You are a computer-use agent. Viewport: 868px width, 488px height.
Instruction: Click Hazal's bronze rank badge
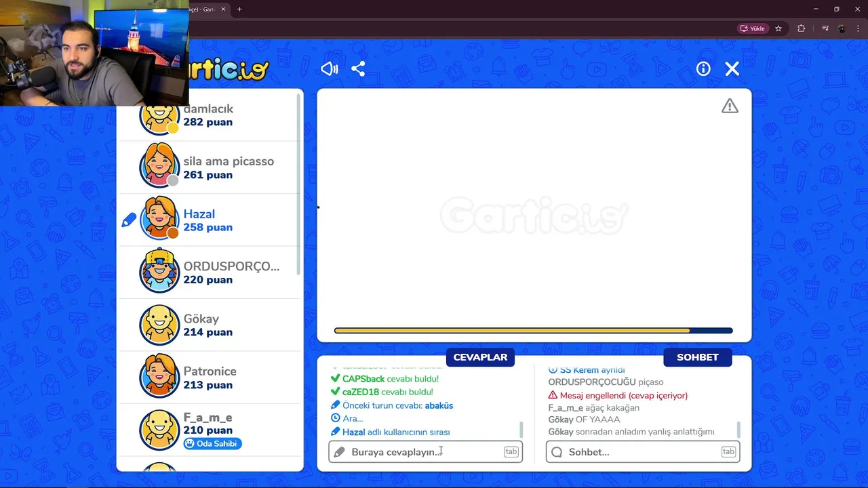point(173,233)
